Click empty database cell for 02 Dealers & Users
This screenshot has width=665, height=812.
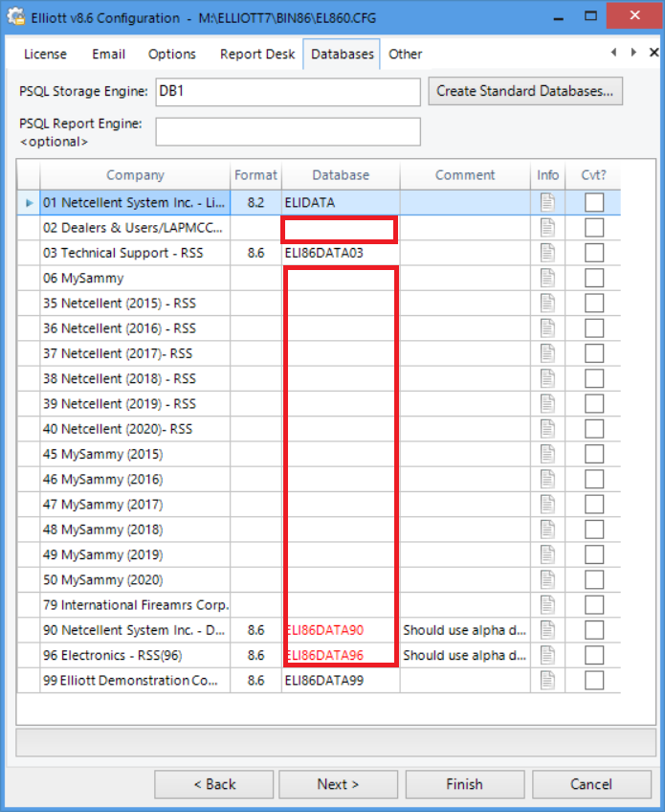click(340, 230)
